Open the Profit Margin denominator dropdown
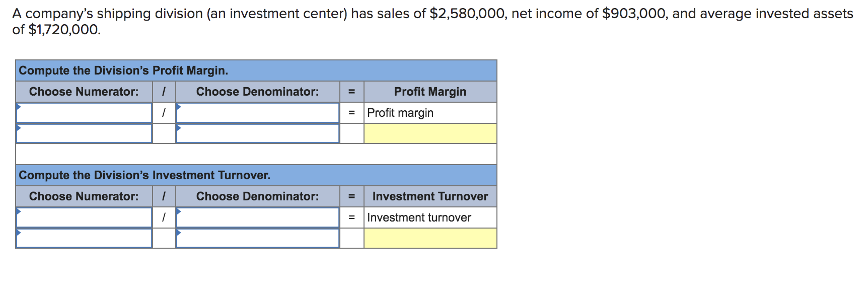868x293 pixels. click(257, 112)
